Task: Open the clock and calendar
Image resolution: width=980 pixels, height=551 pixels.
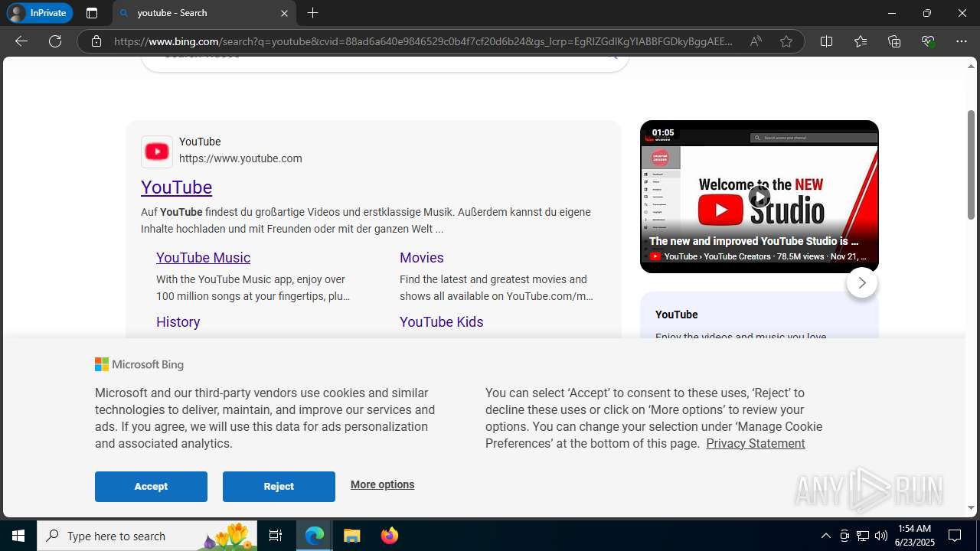Action: (915, 536)
